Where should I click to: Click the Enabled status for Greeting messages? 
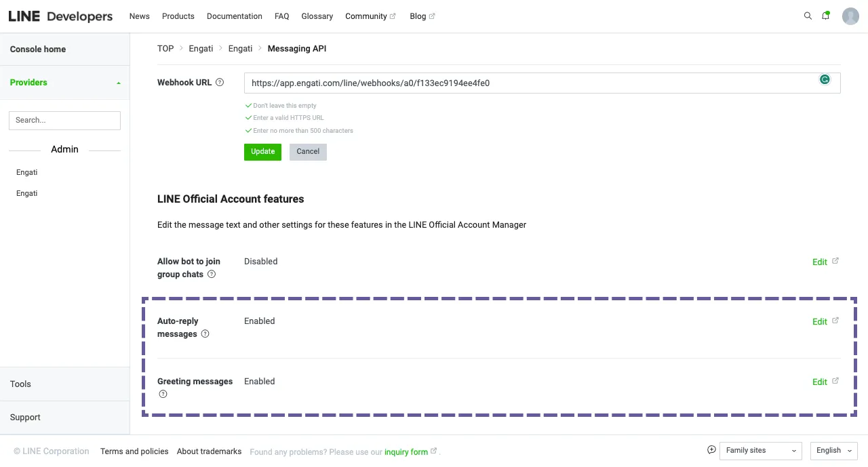260,382
